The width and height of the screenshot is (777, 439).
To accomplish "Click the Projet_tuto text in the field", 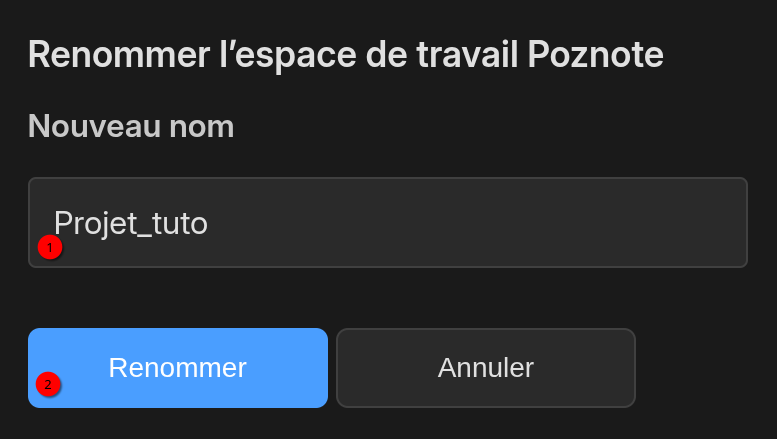I will 130,222.
